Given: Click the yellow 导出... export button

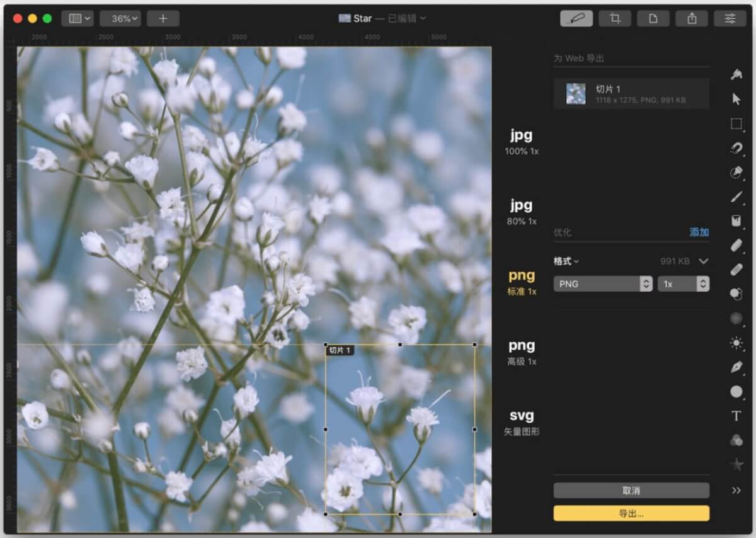Looking at the screenshot, I should (631, 513).
